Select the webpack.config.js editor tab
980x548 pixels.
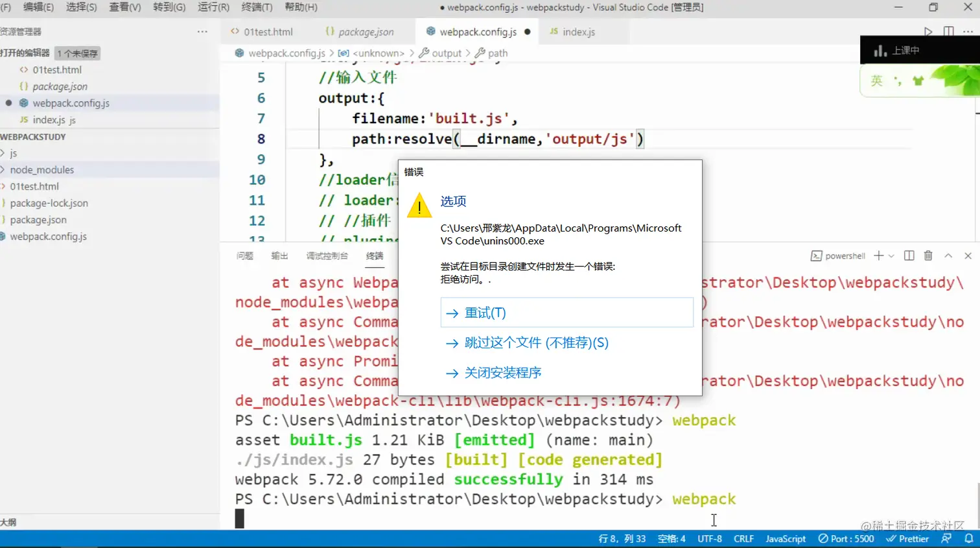(478, 32)
